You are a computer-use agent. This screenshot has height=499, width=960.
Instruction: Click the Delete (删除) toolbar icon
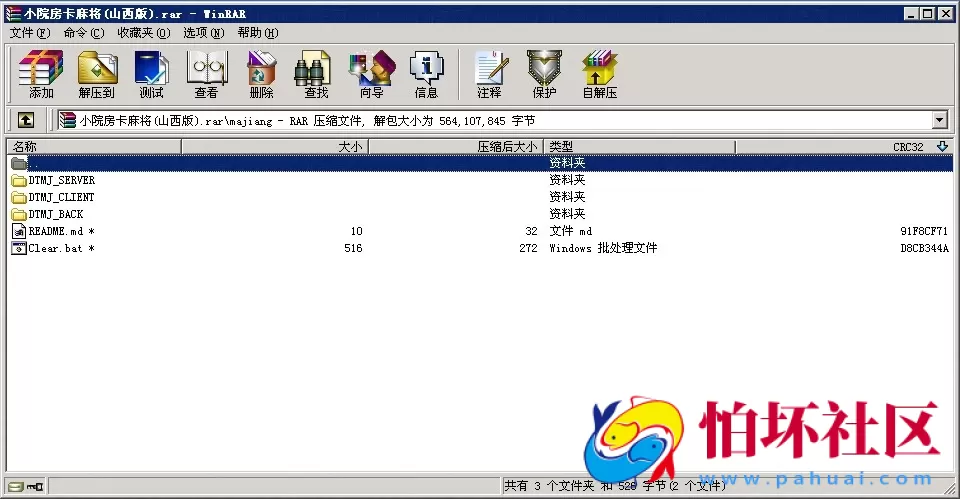pos(261,75)
